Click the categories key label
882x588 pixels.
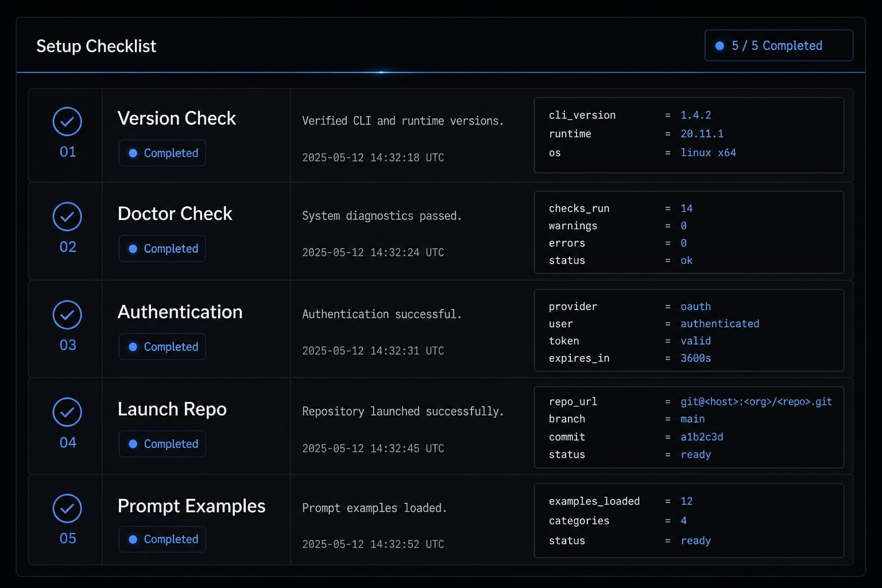[x=579, y=521]
